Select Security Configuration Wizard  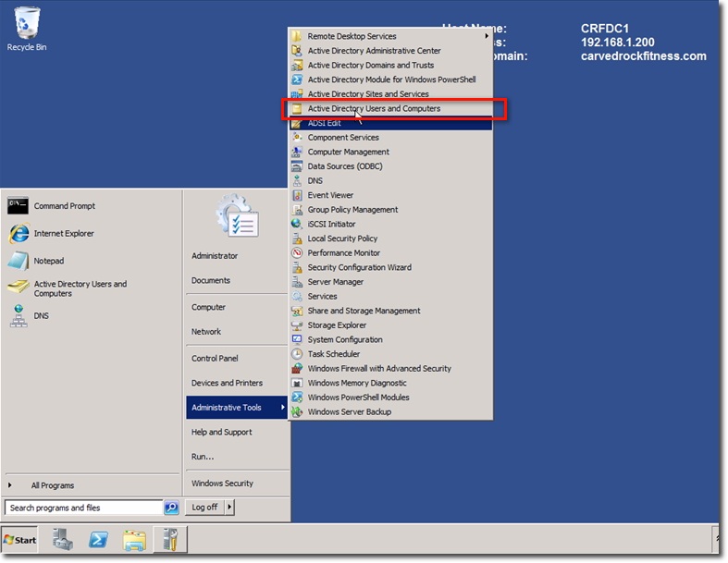(x=390, y=267)
